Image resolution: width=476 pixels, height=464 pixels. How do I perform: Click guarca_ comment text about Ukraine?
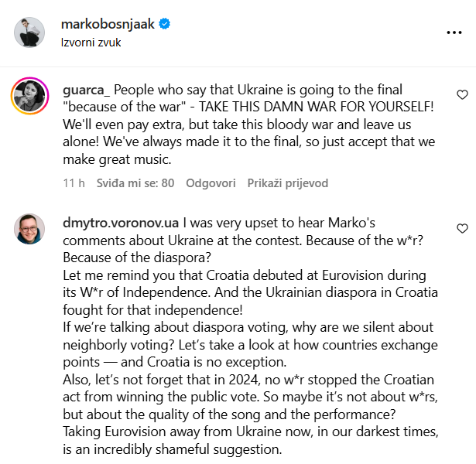pos(249,125)
